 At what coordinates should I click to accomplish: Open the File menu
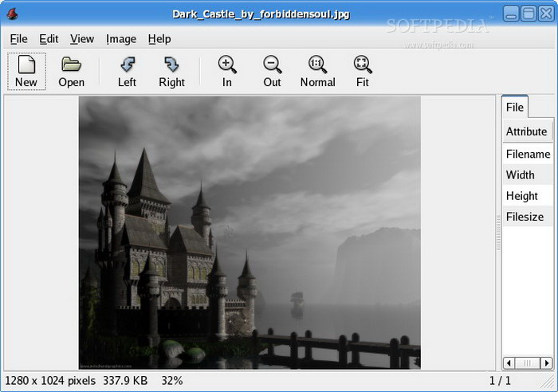[18, 39]
